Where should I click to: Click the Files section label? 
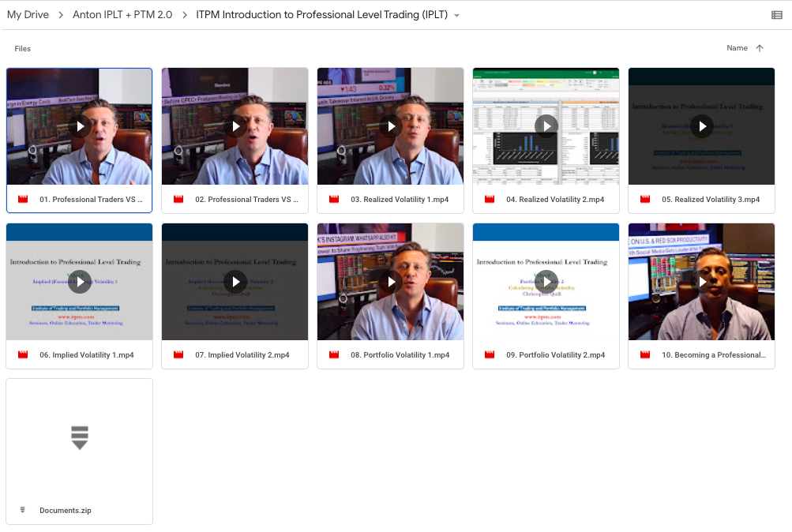(x=22, y=48)
